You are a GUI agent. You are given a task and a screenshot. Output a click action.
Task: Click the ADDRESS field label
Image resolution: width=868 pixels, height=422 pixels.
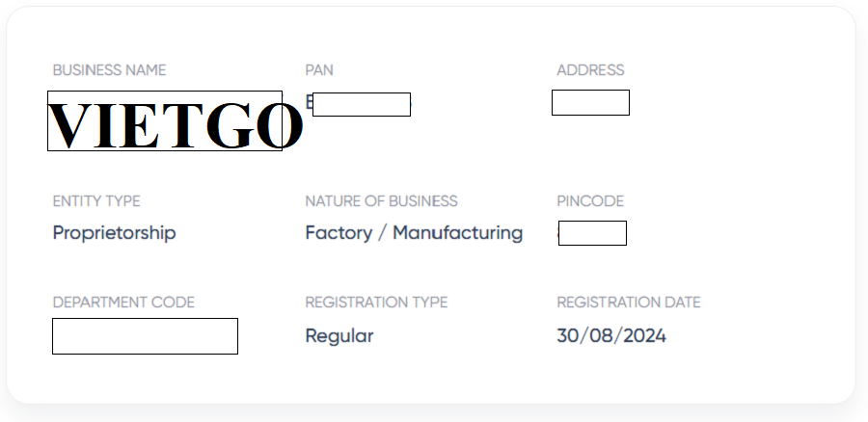coord(590,70)
